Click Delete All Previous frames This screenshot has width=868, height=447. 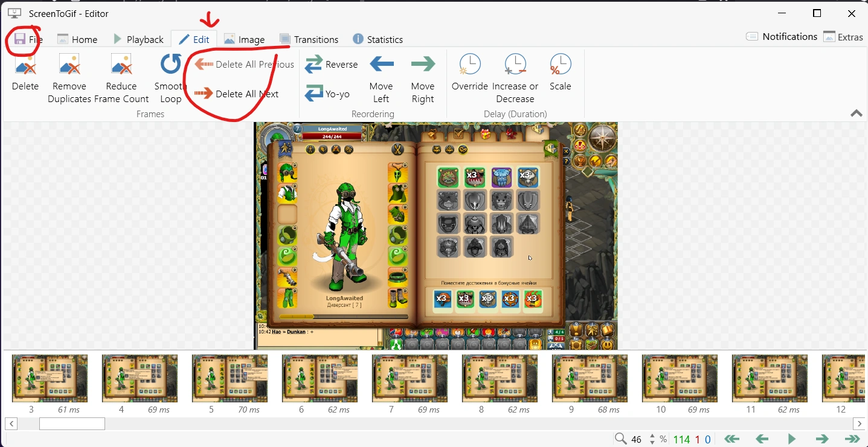click(245, 65)
